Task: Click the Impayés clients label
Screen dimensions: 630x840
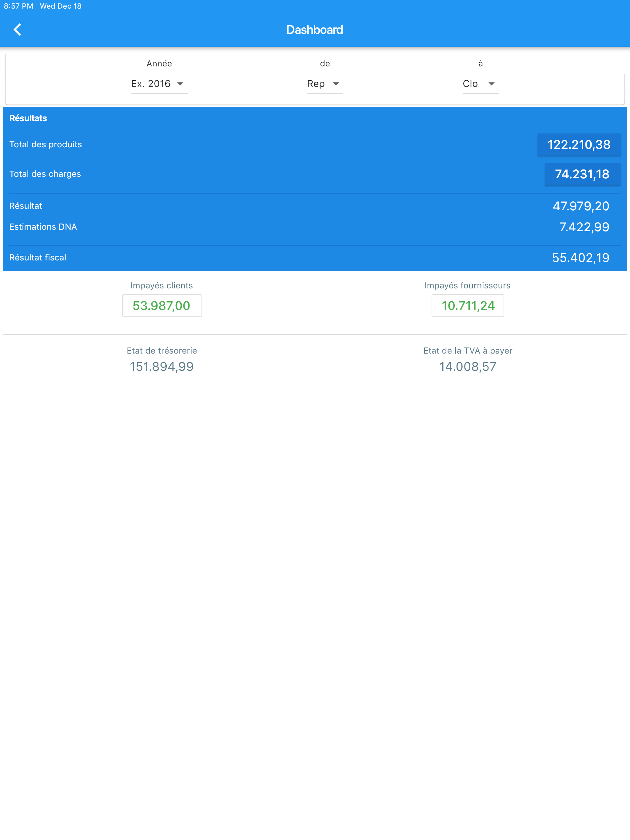Action: point(161,286)
